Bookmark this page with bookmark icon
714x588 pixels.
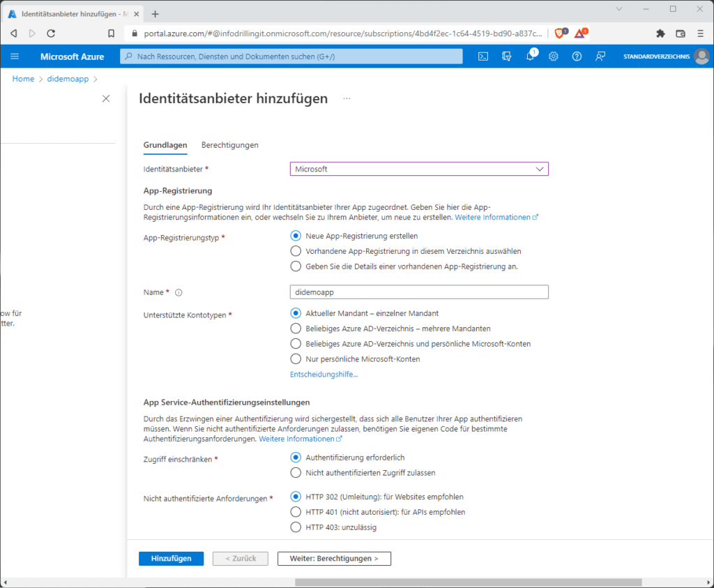(x=111, y=33)
